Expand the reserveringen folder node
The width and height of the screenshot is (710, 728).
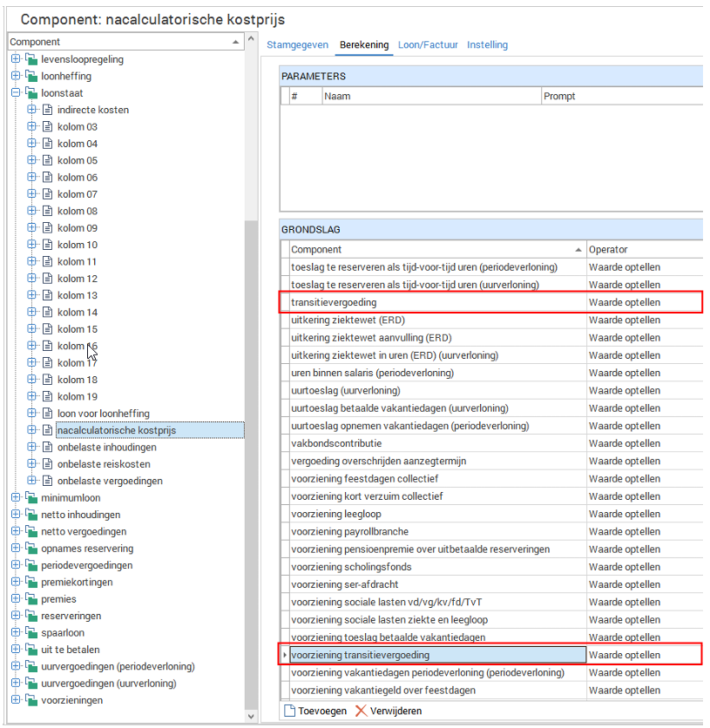point(16,616)
